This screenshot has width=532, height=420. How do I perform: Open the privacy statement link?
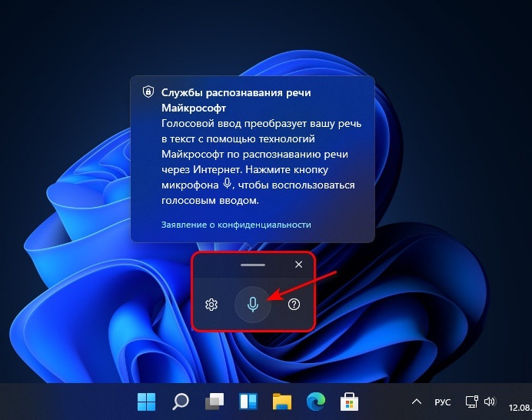[x=236, y=225]
